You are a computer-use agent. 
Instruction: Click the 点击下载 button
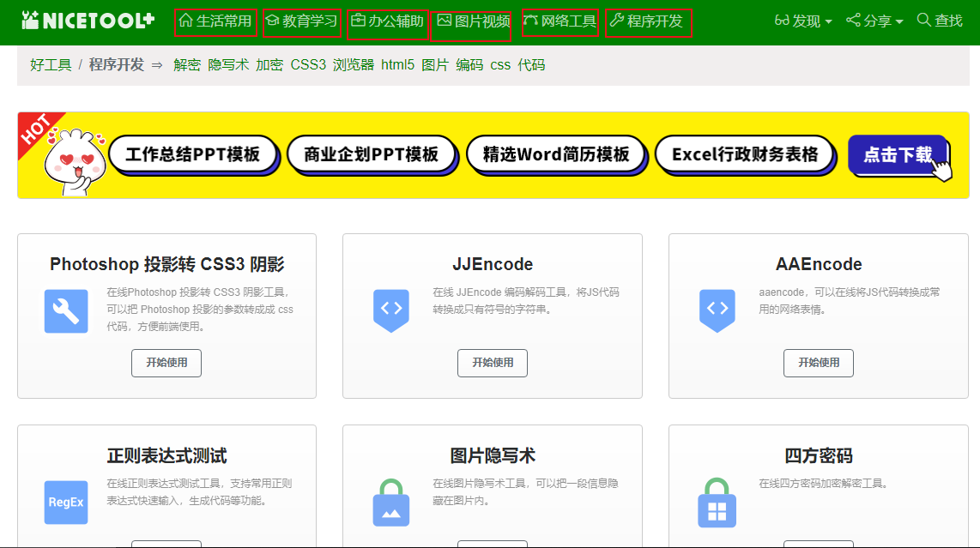click(898, 155)
